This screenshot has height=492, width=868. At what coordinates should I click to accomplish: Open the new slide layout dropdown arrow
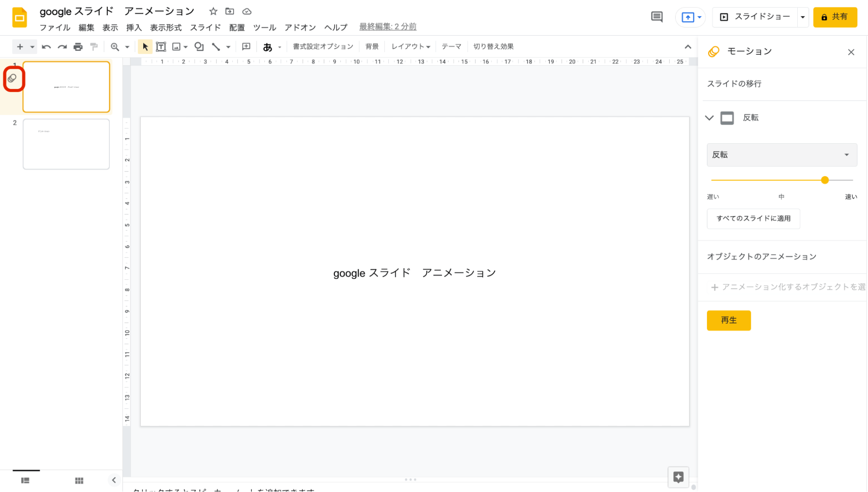click(32, 47)
